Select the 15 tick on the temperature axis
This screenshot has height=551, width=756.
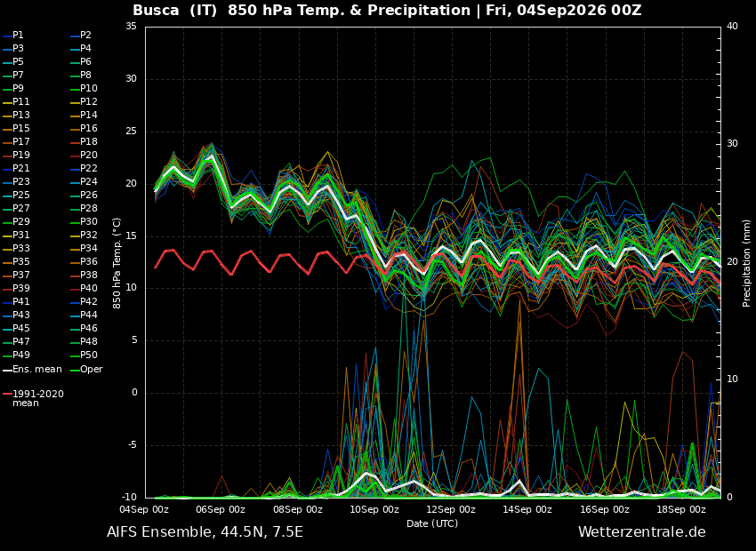pos(131,236)
